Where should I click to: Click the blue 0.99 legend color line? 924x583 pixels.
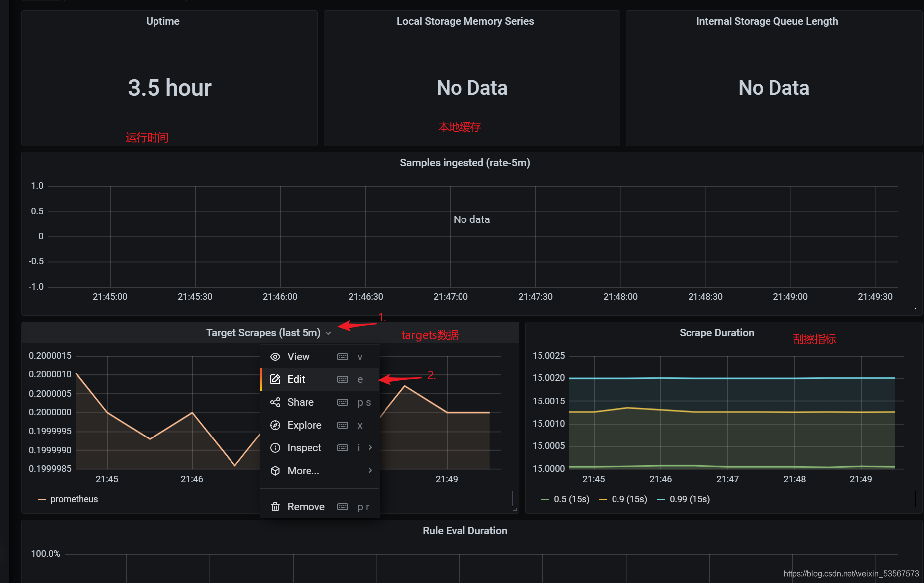[661, 500]
